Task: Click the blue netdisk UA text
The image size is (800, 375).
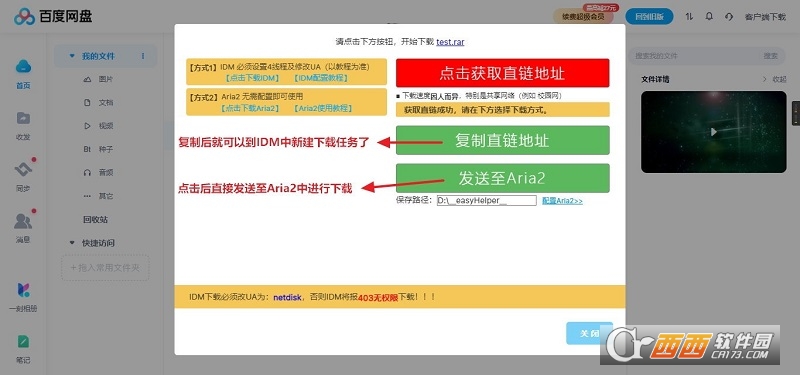Action: (x=288, y=297)
